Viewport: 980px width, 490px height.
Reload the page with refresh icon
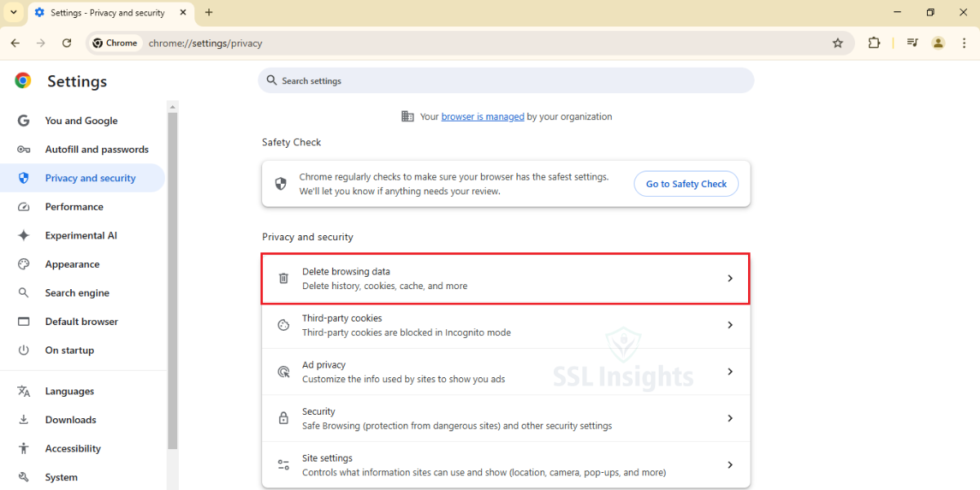67,43
